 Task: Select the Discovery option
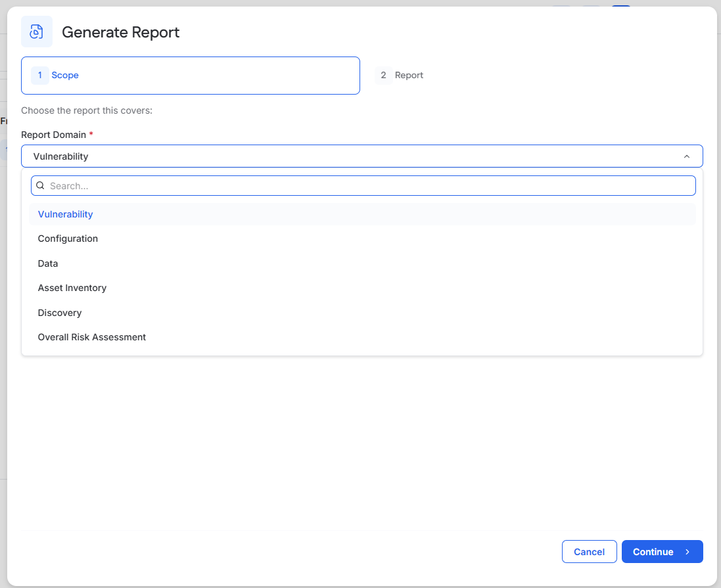tap(362, 313)
